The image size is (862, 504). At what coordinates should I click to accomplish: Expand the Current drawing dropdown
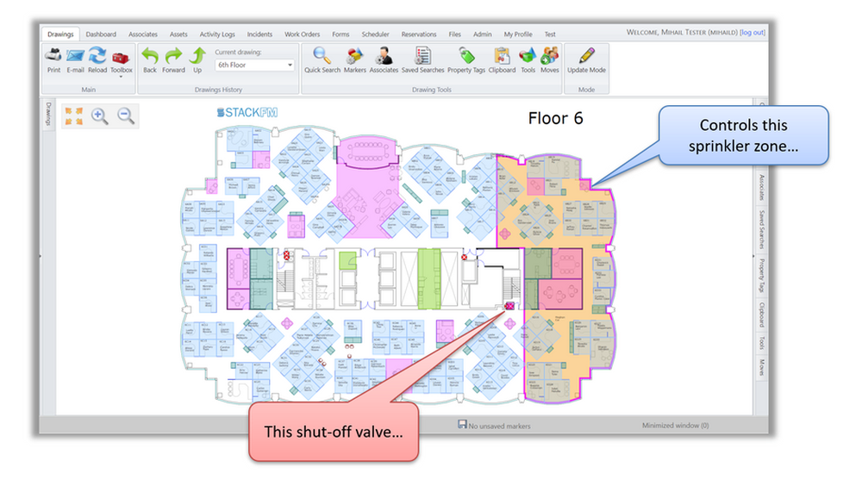coord(288,65)
